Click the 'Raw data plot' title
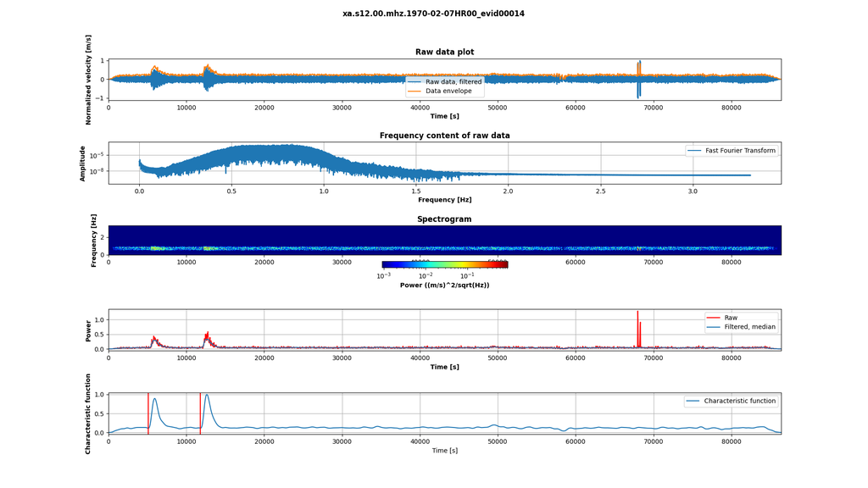868x488 pixels. [444, 53]
